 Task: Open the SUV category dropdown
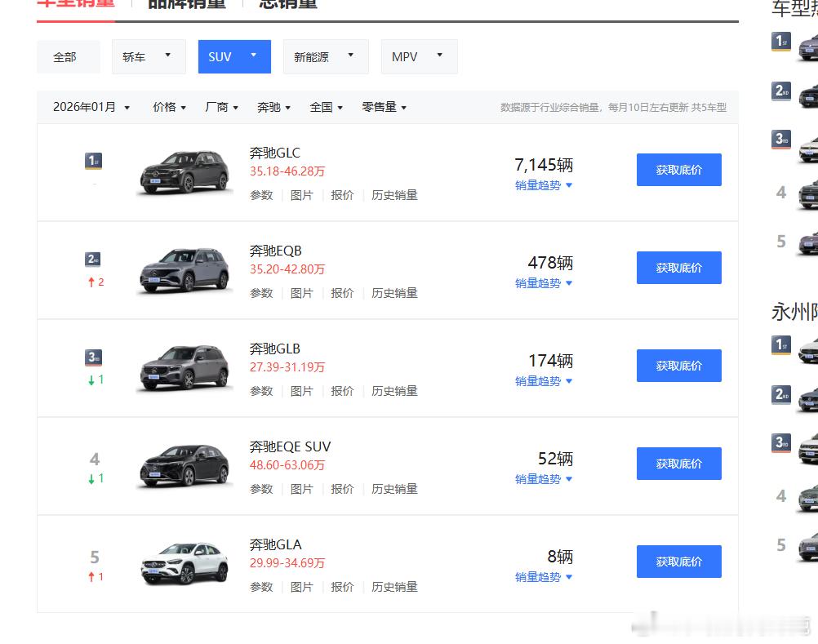(x=234, y=57)
